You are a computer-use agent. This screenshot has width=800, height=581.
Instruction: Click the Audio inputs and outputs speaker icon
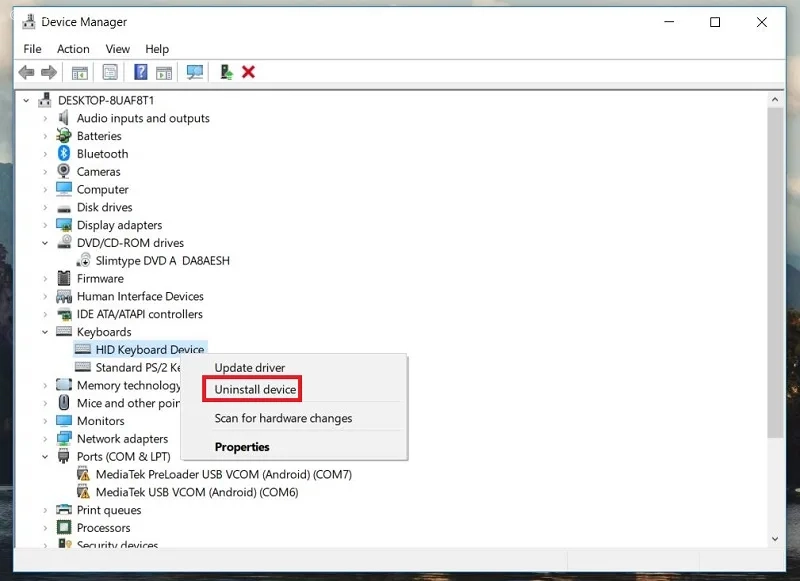(x=64, y=118)
